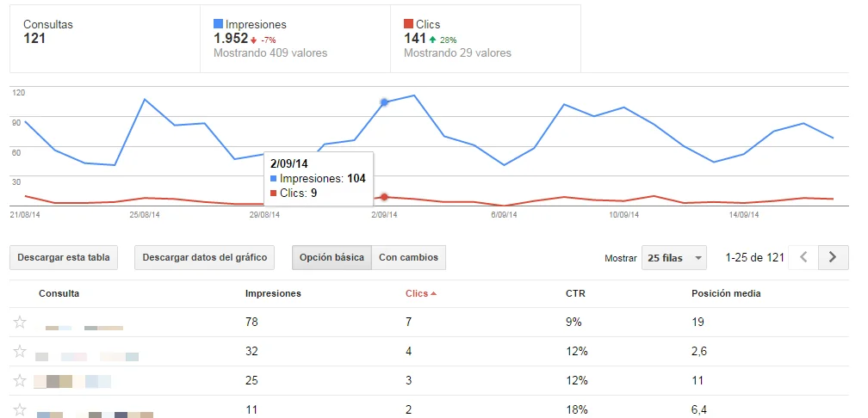Switch to Opción básica view

coord(332,257)
